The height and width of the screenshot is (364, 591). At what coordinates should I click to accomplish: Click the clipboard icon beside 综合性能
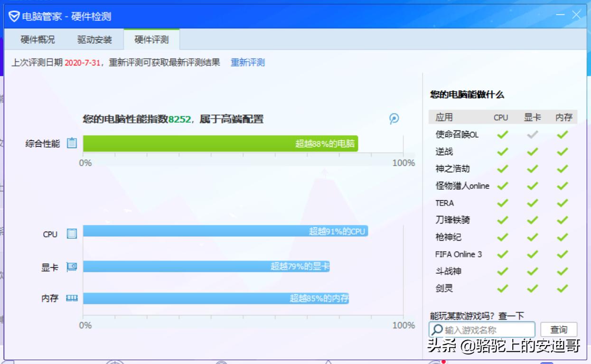72,143
